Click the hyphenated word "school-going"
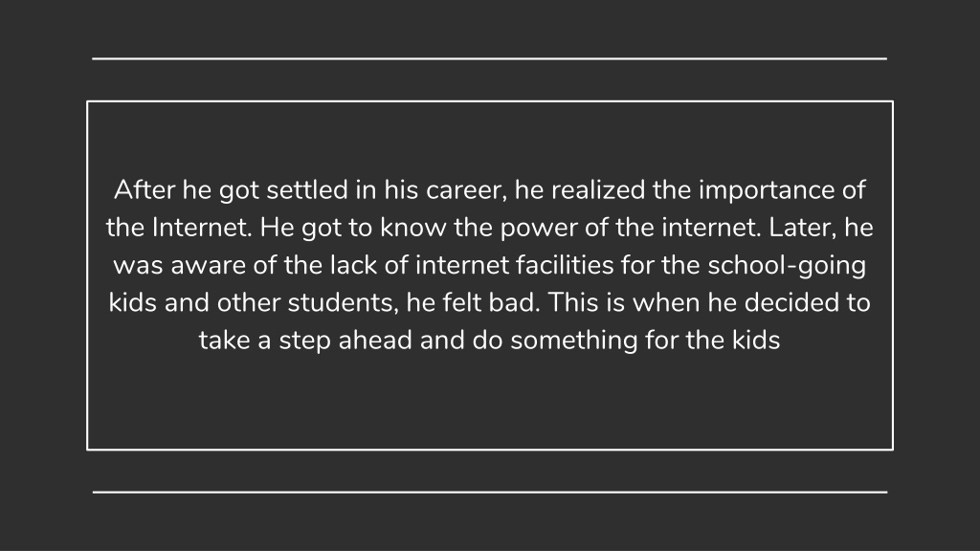 click(787, 267)
